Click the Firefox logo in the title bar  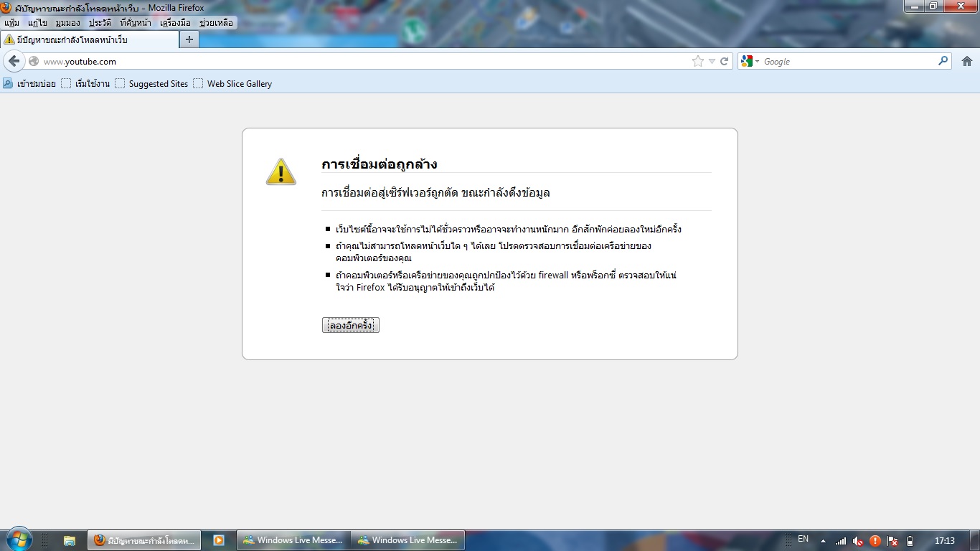point(6,8)
